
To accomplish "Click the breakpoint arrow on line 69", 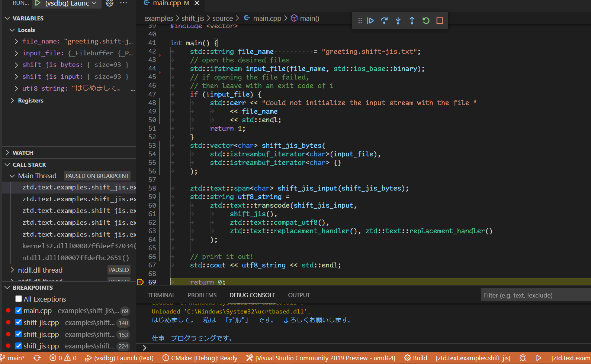I will coord(140,282).
